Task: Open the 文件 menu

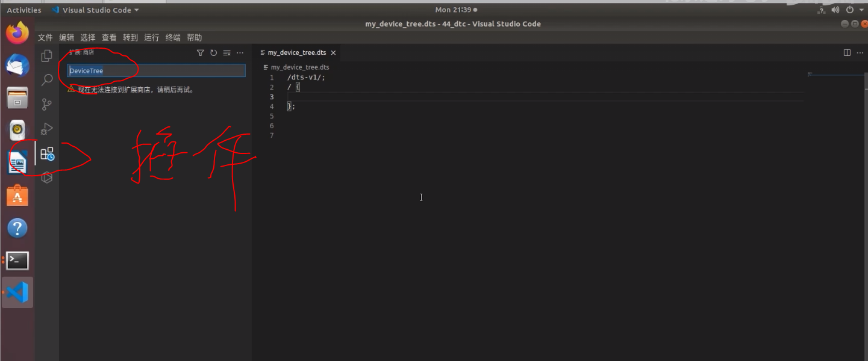Action: click(x=45, y=37)
